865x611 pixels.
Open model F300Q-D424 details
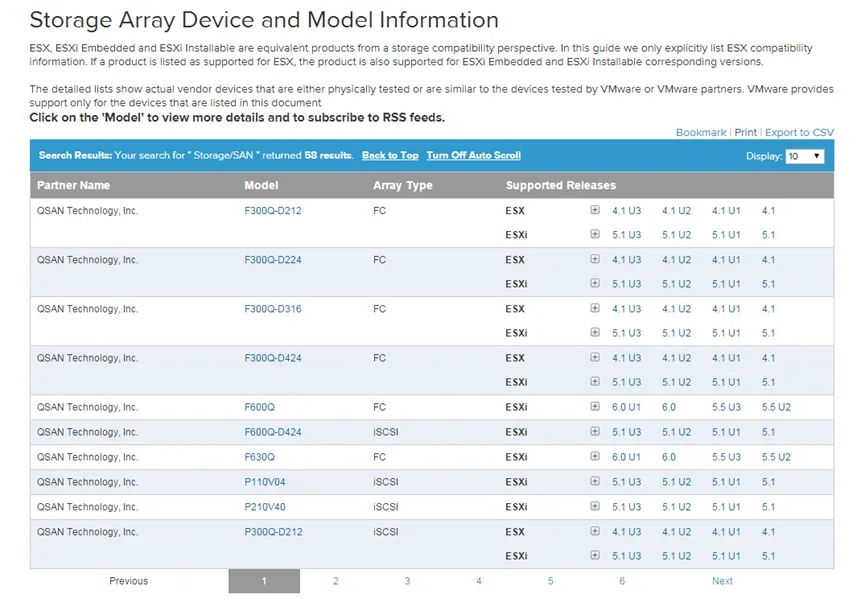[273, 358]
